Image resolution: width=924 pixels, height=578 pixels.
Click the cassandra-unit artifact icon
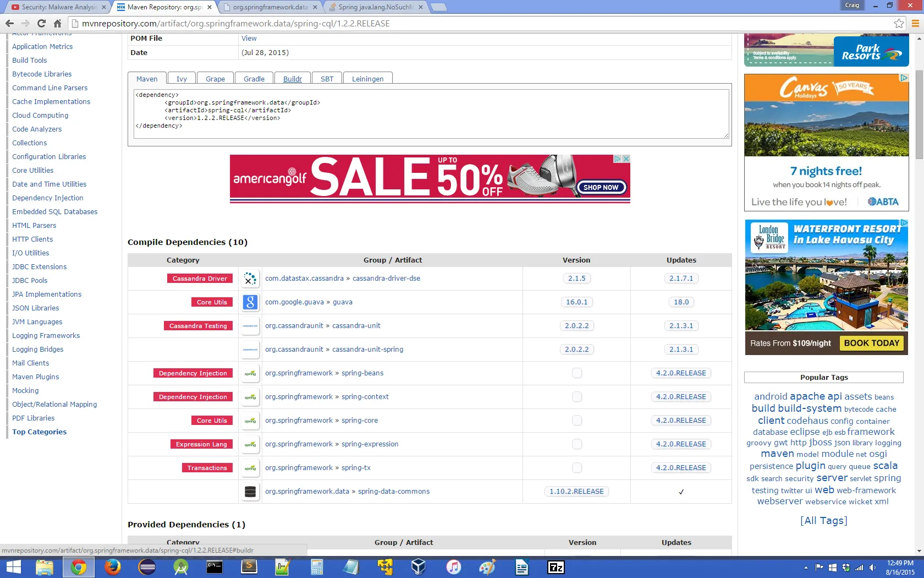point(250,326)
